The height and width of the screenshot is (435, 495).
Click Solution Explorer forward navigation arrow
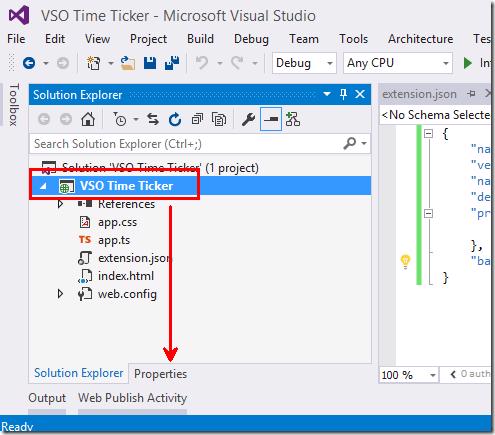pyautogui.click(x=66, y=119)
